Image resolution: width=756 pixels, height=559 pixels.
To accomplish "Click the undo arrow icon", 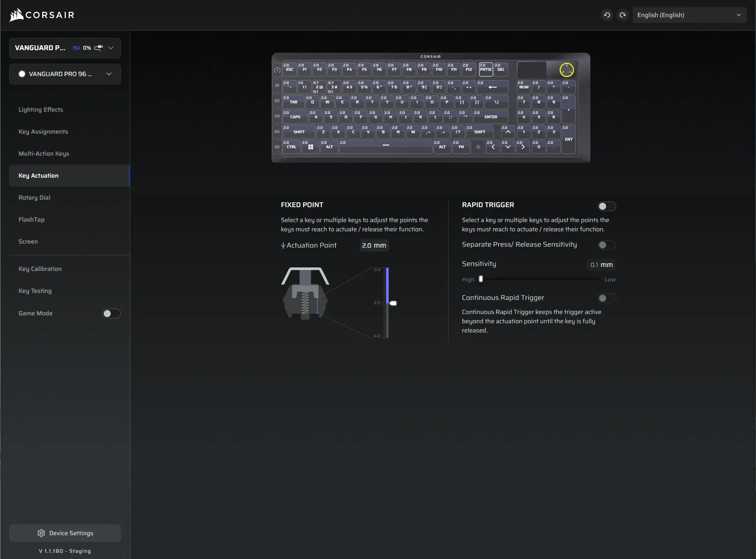I will 607,15.
